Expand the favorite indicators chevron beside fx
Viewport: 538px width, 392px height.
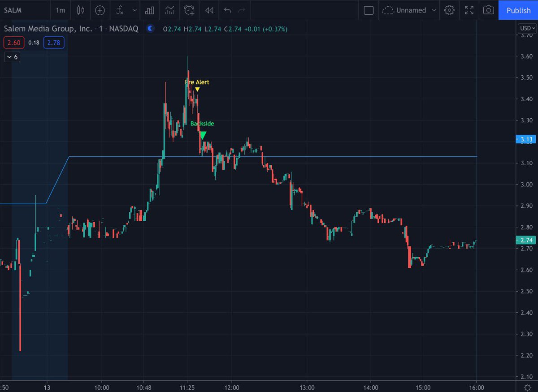(x=134, y=10)
